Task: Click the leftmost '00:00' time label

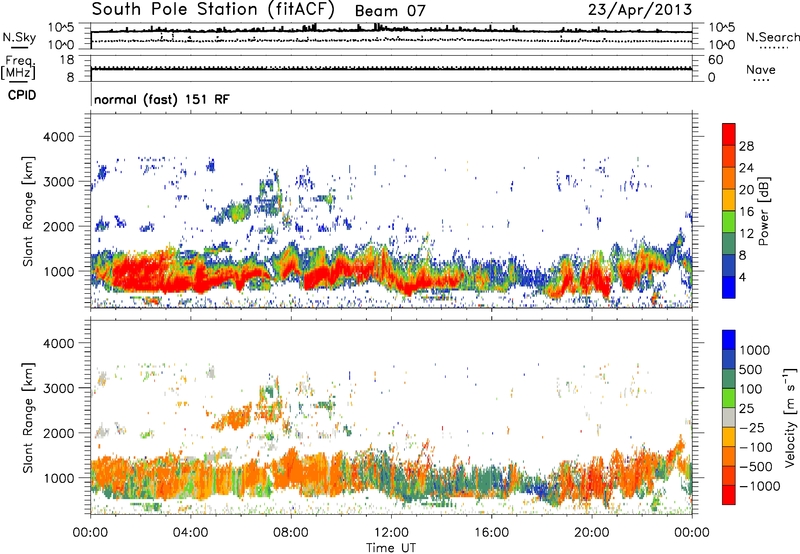Action: pos(90,533)
